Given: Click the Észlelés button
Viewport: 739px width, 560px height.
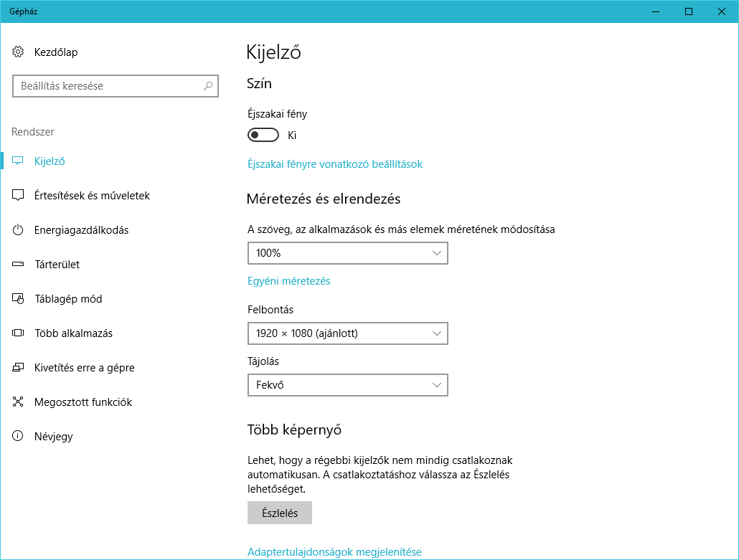Looking at the screenshot, I should [x=280, y=513].
